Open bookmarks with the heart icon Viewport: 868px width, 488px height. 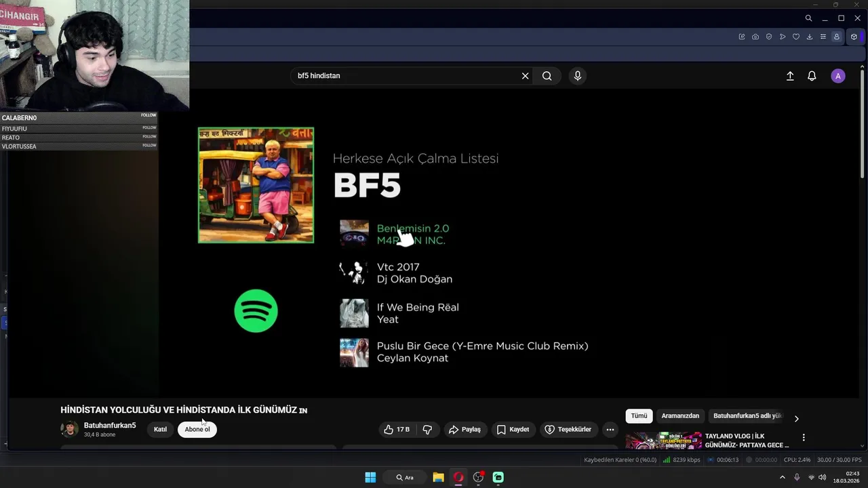[x=796, y=37]
